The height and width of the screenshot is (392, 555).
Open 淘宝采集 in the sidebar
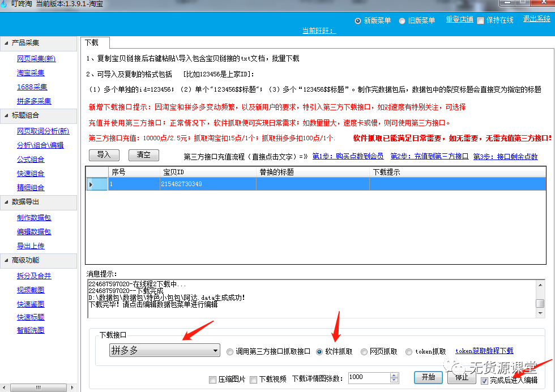[31, 73]
